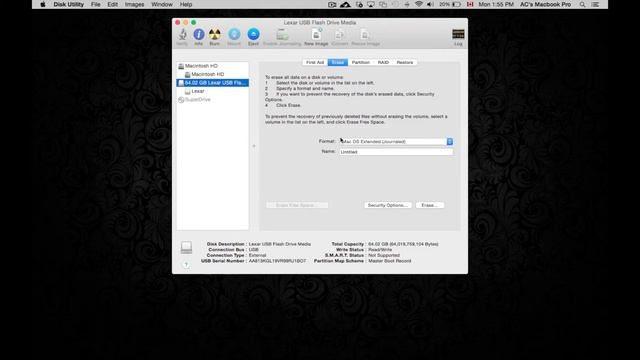Open the Edit menu
This screenshot has height=360, width=640.
112,4
